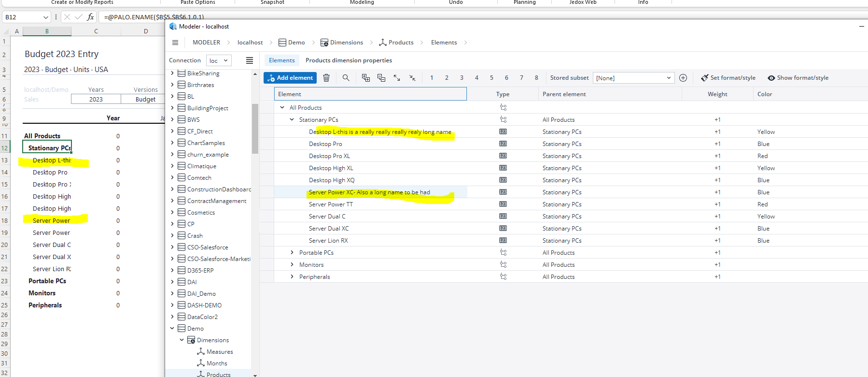Viewport: 868px width, 377px height.
Task: Show hierarchy level 3
Action: (462, 78)
